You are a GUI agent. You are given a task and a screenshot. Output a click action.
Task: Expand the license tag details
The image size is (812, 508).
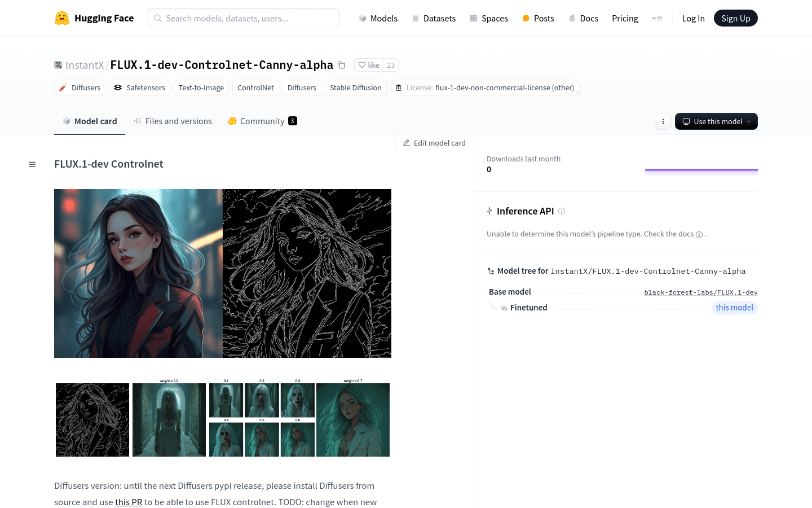click(x=485, y=87)
